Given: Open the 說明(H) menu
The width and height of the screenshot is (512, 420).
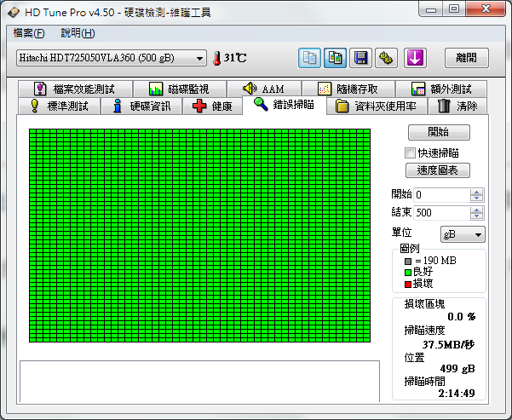Looking at the screenshot, I should pyautogui.click(x=78, y=33).
